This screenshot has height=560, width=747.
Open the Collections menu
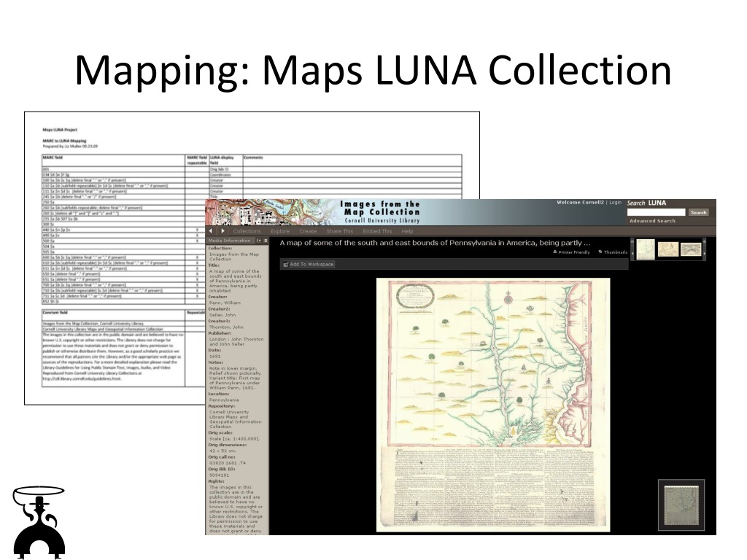point(247,231)
